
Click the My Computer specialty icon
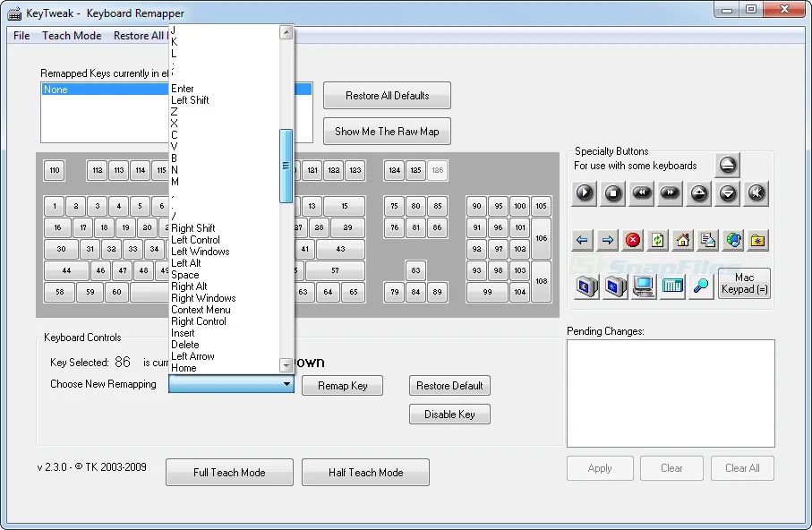coord(644,286)
